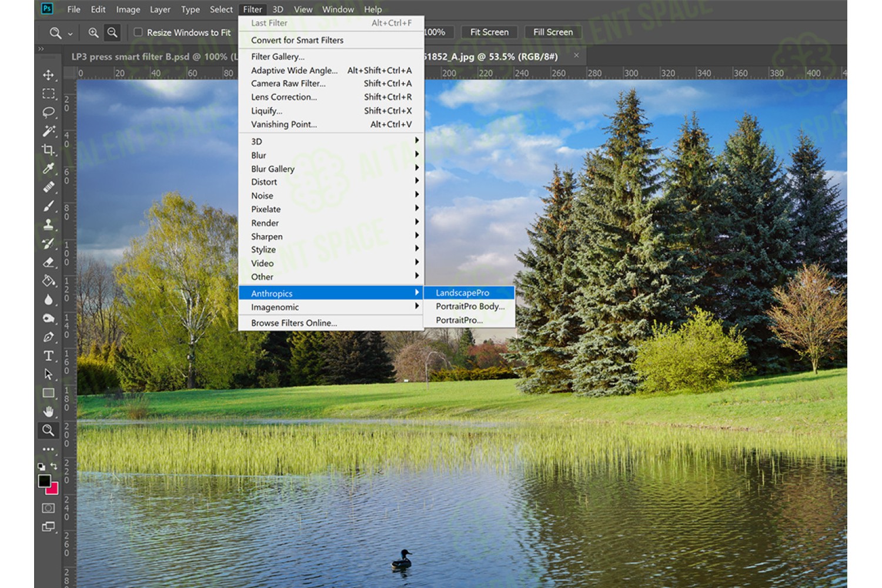Select the Horizontal Type tool
Screen dimensions: 882x588
(49, 356)
